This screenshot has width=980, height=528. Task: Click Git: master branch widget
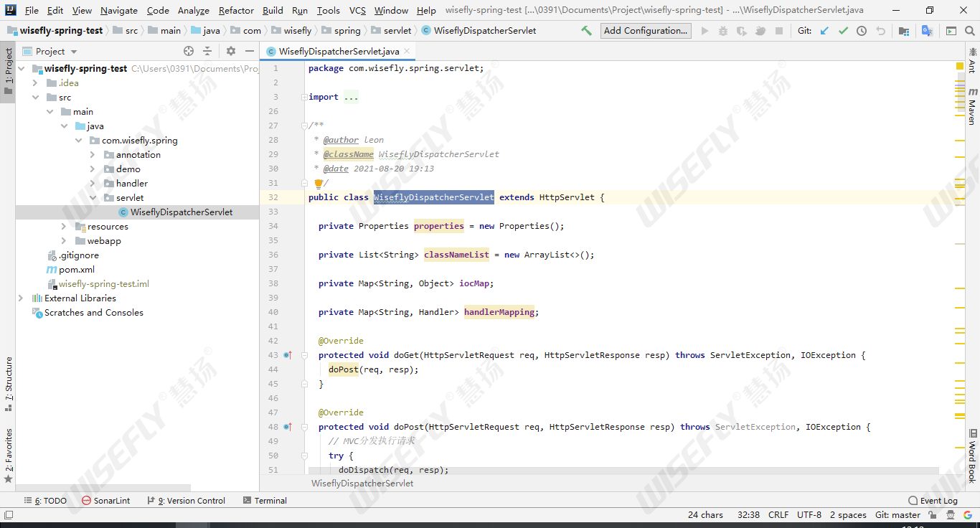coord(897,515)
